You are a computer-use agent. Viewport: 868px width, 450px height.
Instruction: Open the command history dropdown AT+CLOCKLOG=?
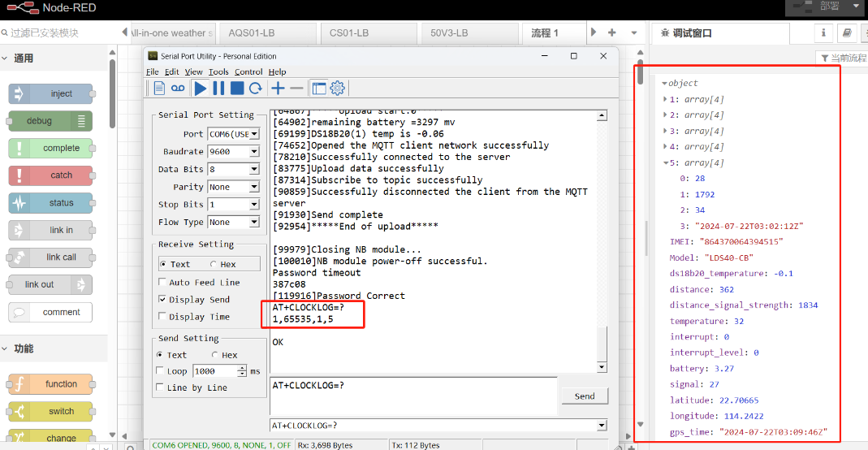click(602, 425)
